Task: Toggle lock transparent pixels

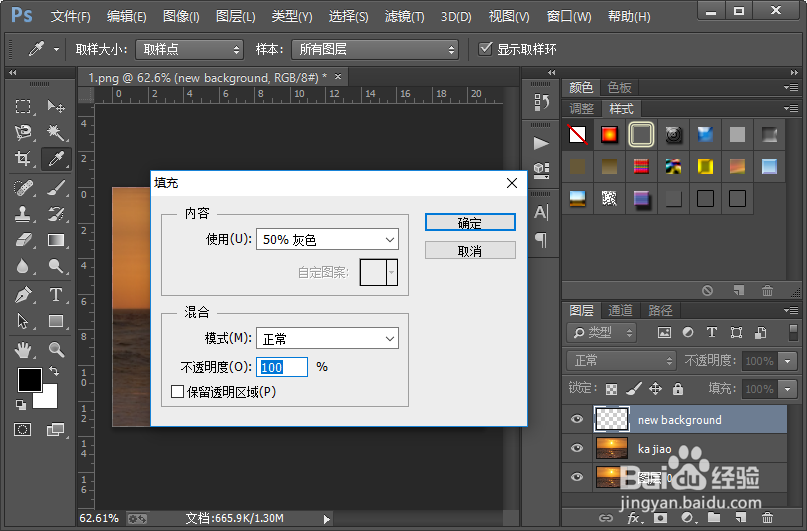Action: [611, 389]
